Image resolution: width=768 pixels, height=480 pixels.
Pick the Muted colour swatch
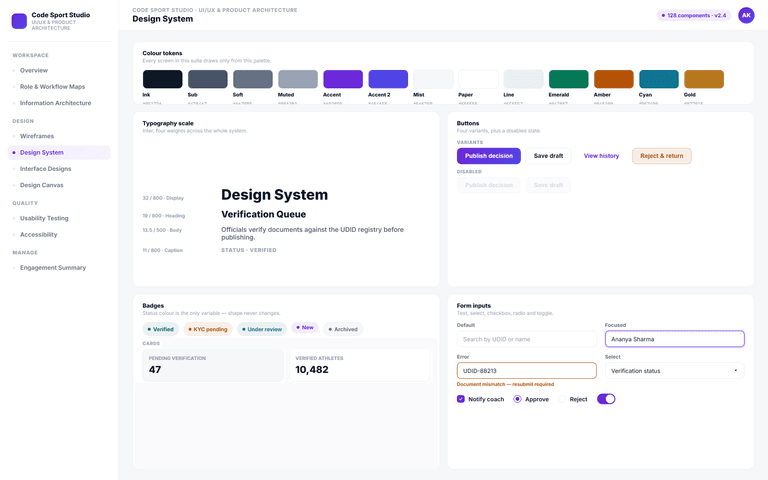pyautogui.click(x=298, y=79)
